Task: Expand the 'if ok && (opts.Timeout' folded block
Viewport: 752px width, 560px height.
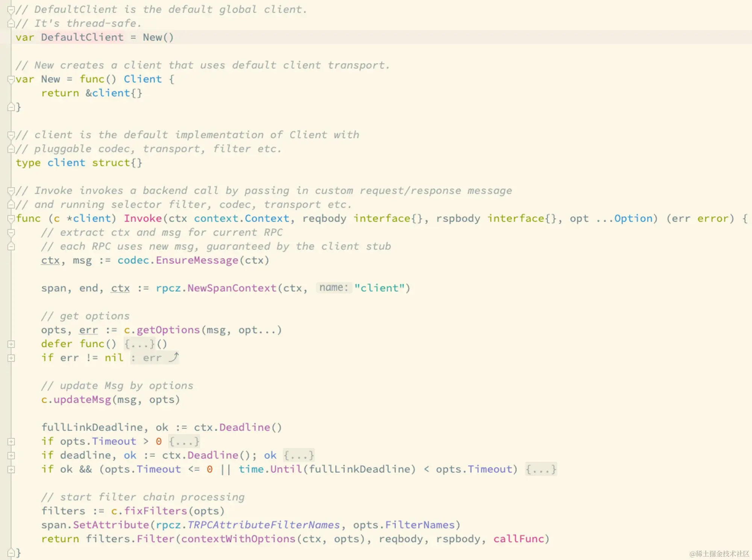Action: tap(11, 469)
